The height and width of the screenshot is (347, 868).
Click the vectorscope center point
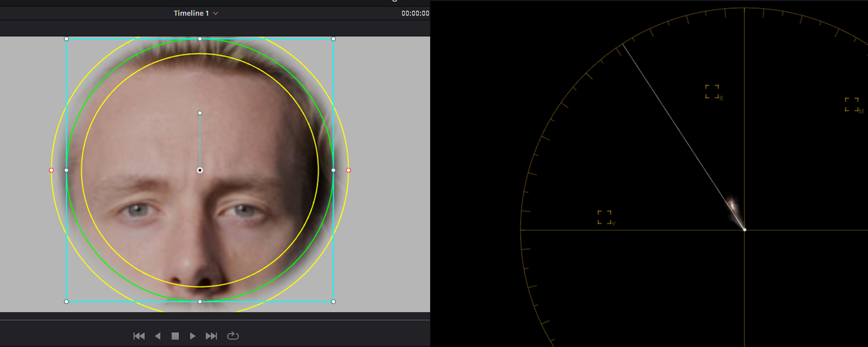pos(745,230)
